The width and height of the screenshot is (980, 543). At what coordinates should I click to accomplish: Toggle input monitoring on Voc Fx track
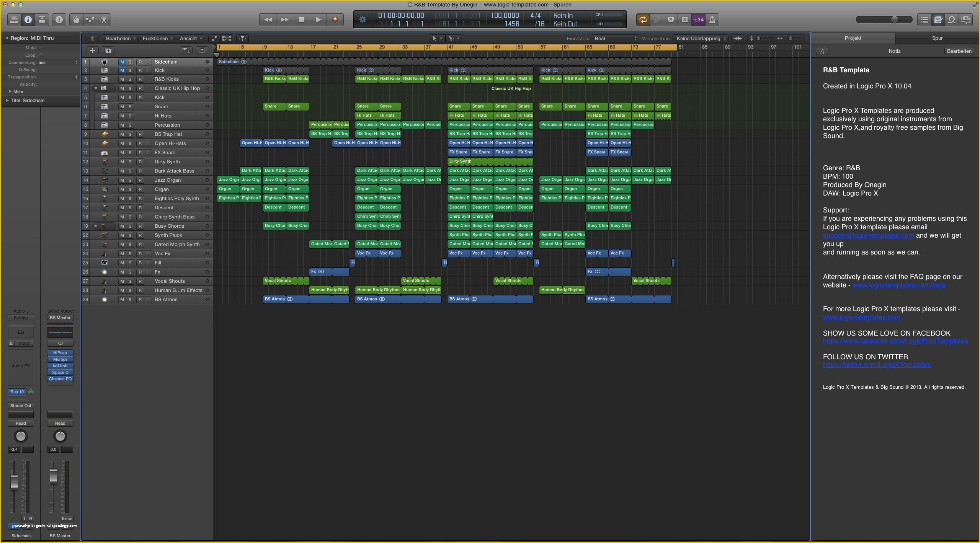point(148,254)
